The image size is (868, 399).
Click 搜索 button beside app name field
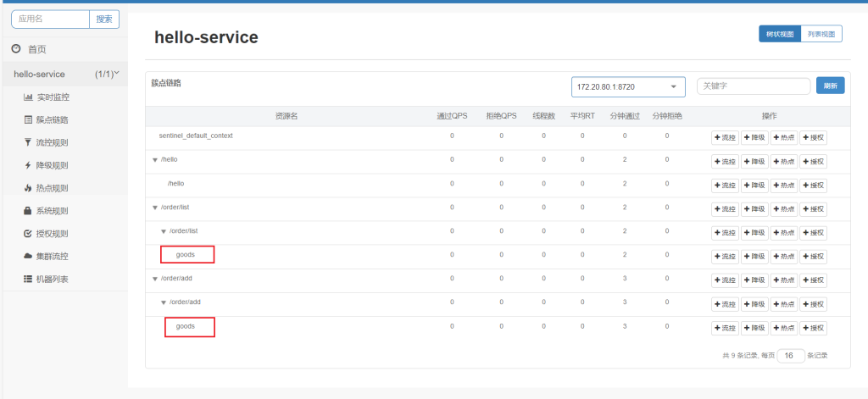(103, 19)
